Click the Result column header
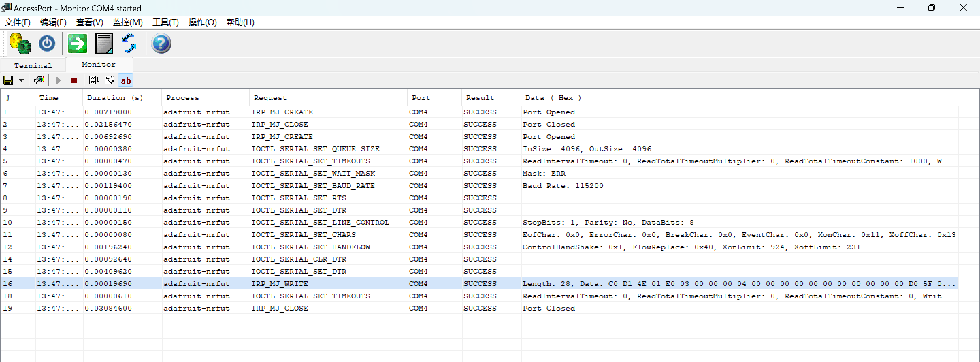 point(491,98)
